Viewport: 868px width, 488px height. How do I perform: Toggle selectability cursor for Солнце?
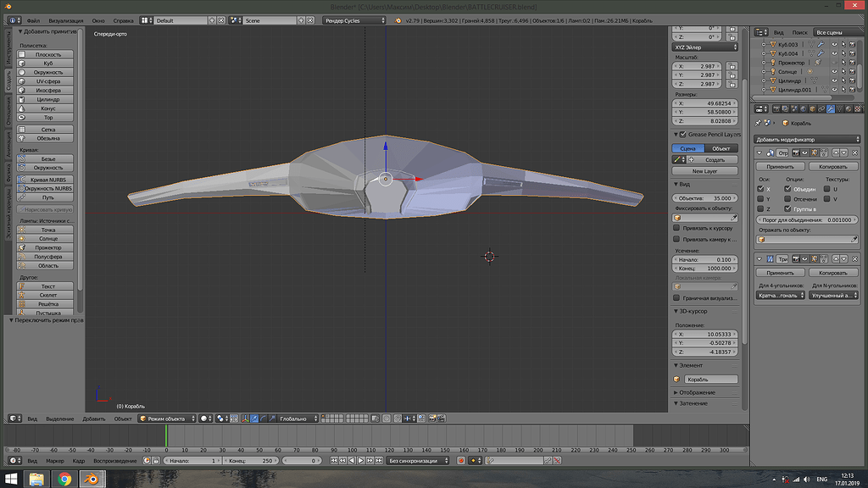[843, 72]
